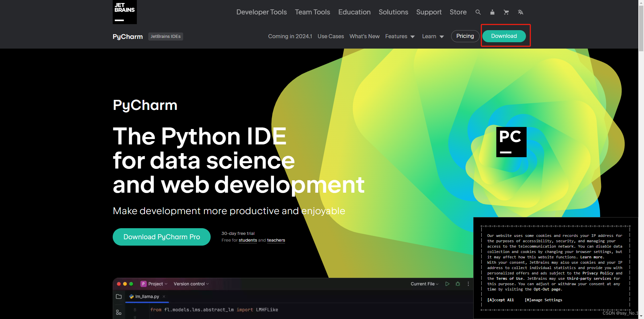Click the page vertical scrollbar thumb
The width and height of the screenshot is (644, 319).
(x=641, y=28)
